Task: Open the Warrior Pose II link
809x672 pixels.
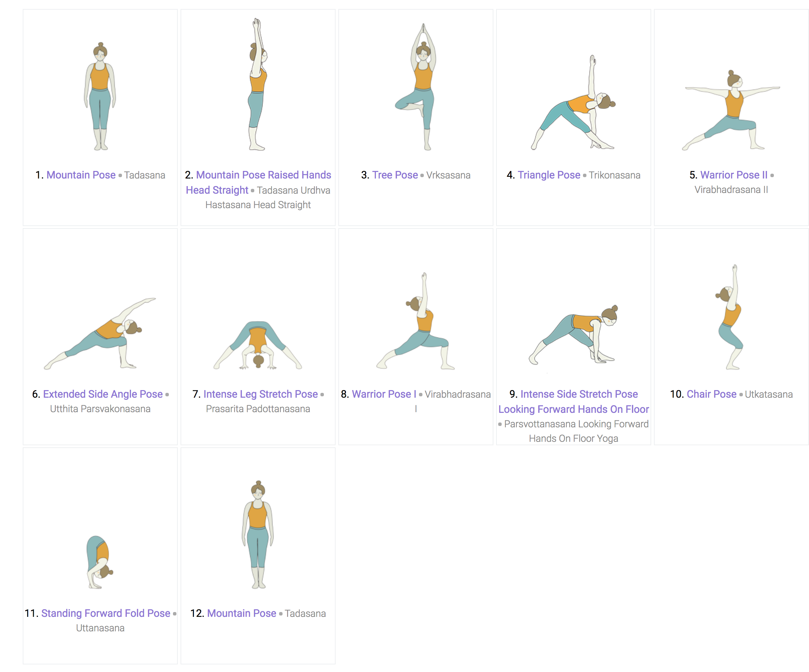Action: (x=734, y=175)
